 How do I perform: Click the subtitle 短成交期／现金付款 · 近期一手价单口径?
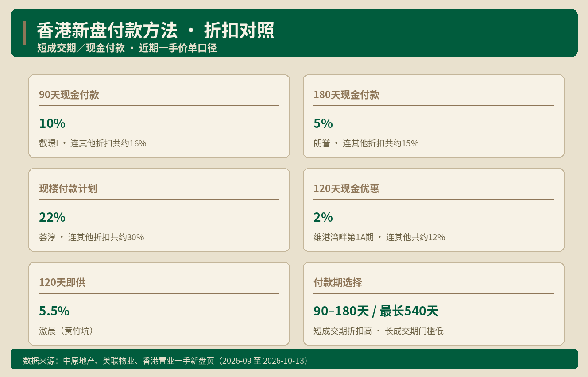click(x=127, y=48)
